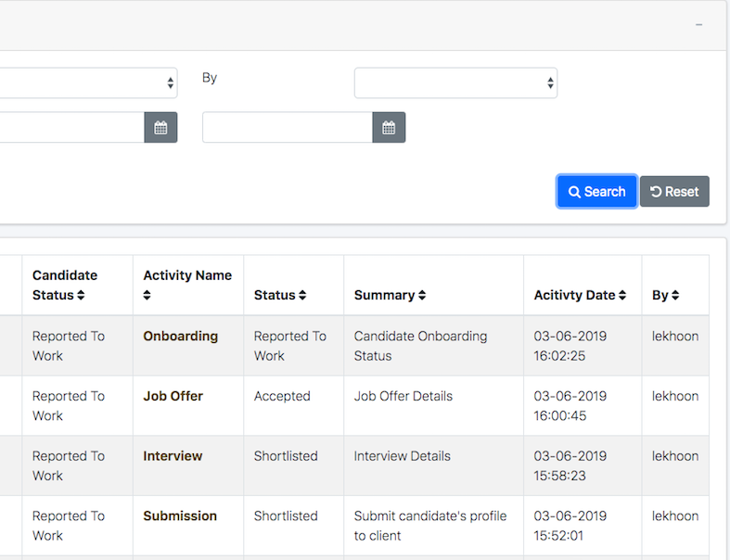
Task: Sort by Activity Name column arrows
Action: (147, 295)
